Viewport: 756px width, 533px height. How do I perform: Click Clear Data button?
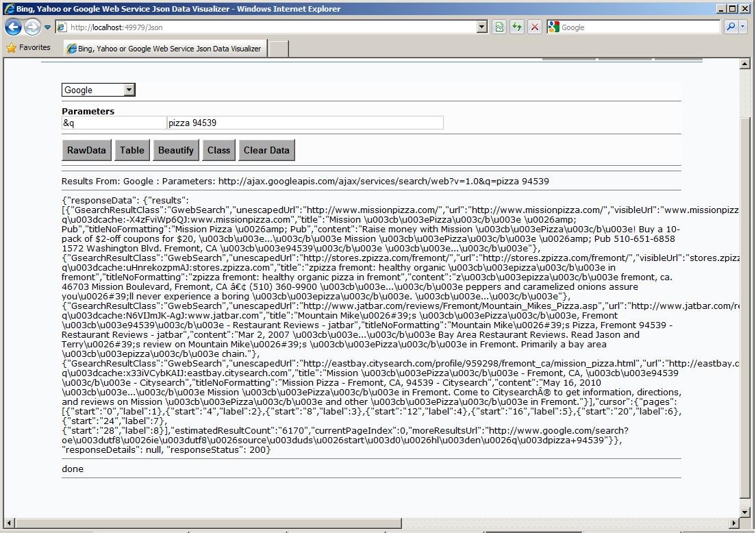click(x=266, y=150)
